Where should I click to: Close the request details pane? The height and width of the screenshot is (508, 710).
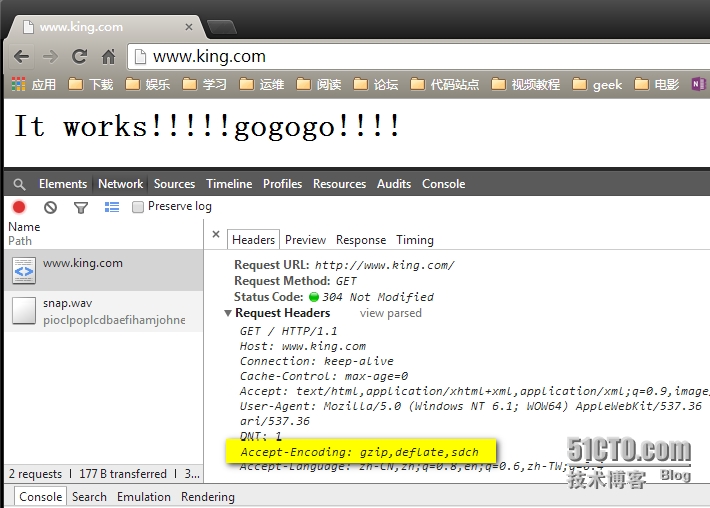point(216,234)
